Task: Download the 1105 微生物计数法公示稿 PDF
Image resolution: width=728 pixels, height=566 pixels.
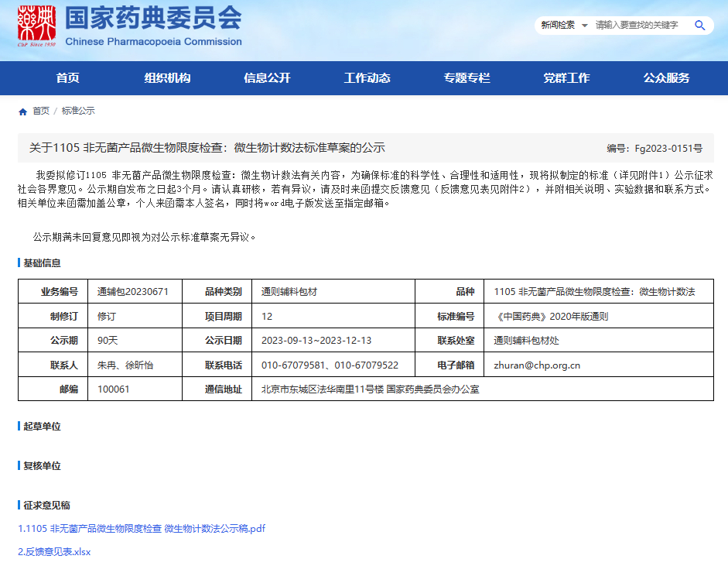Action: coord(142,528)
